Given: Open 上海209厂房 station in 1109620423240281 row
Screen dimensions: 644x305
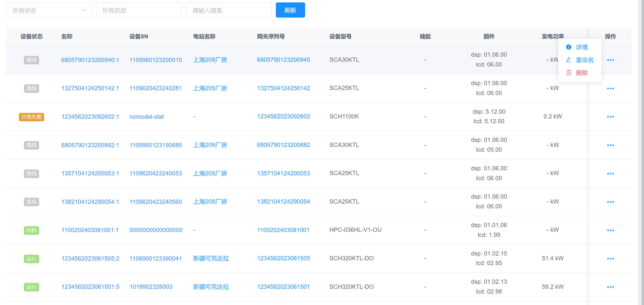Looking at the screenshot, I should pyautogui.click(x=210, y=88).
